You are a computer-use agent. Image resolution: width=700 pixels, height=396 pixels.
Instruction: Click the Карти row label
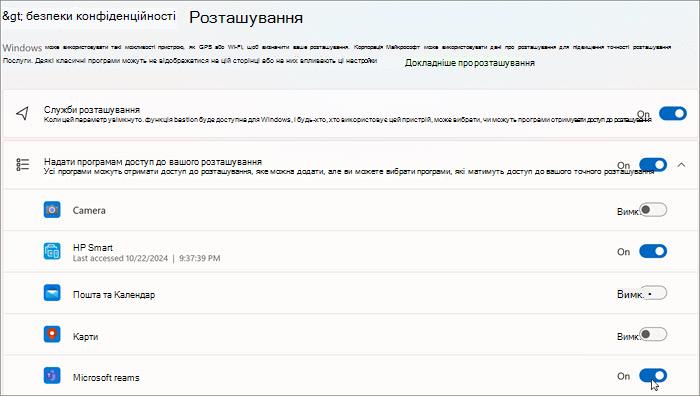[85, 337]
